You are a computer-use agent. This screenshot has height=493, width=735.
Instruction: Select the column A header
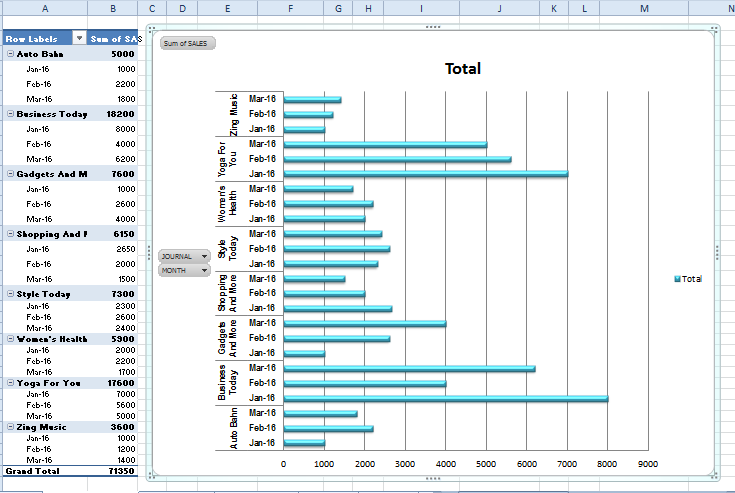[44, 9]
